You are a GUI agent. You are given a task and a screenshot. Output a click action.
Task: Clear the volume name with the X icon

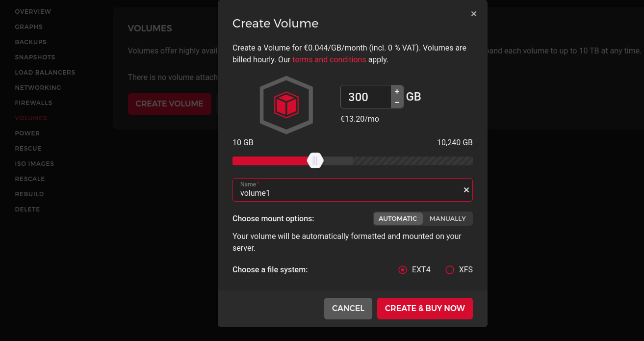pyautogui.click(x=466, y=189)
